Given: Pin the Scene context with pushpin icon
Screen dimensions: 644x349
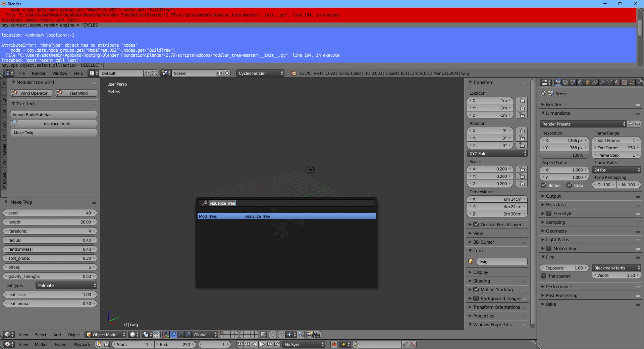Looking at the screenshot, I should 543,94.
